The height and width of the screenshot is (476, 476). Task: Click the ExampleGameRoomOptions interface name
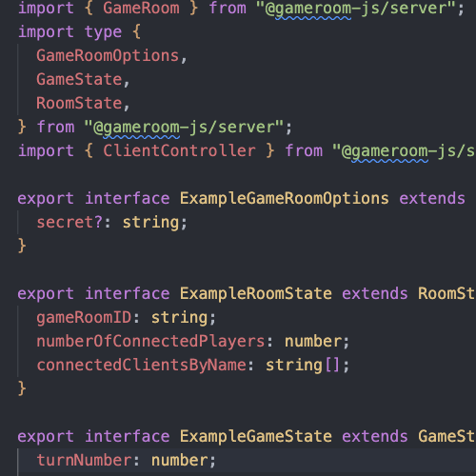[285, 199]
